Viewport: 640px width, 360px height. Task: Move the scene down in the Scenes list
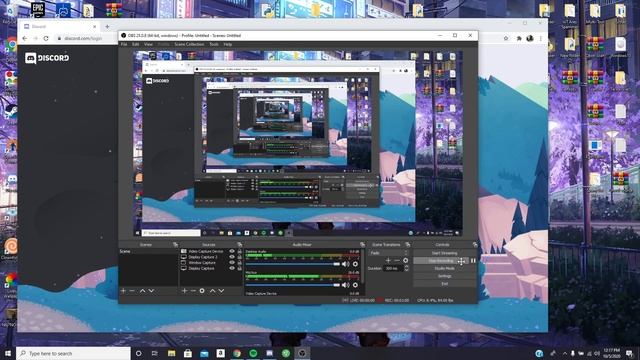point(151,291)
